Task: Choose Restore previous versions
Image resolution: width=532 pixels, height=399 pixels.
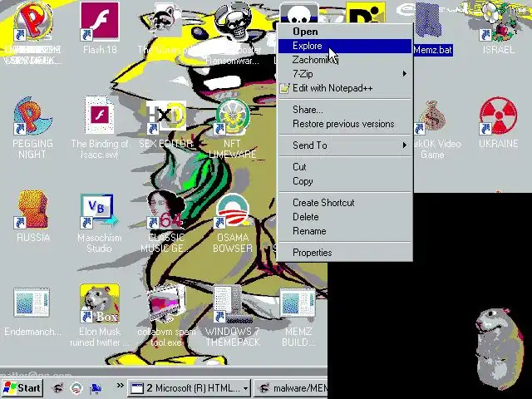Action: [x=345, y=124]
